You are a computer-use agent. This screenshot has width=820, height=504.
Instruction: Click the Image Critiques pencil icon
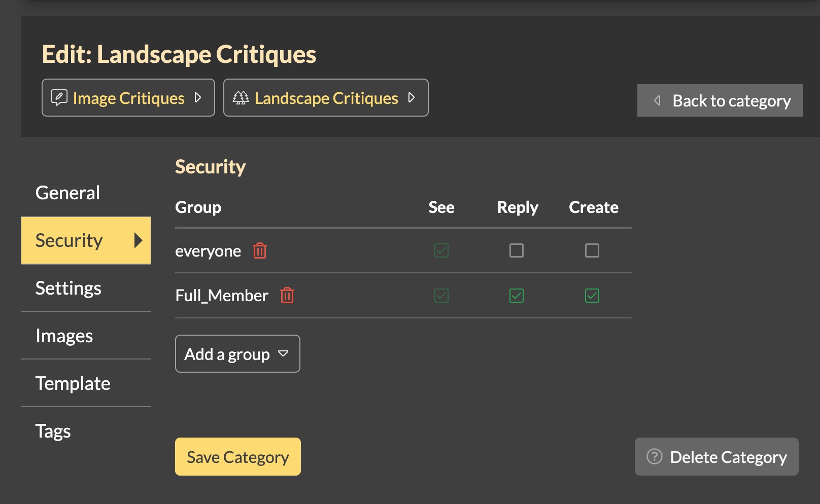[x=59, y=97]
